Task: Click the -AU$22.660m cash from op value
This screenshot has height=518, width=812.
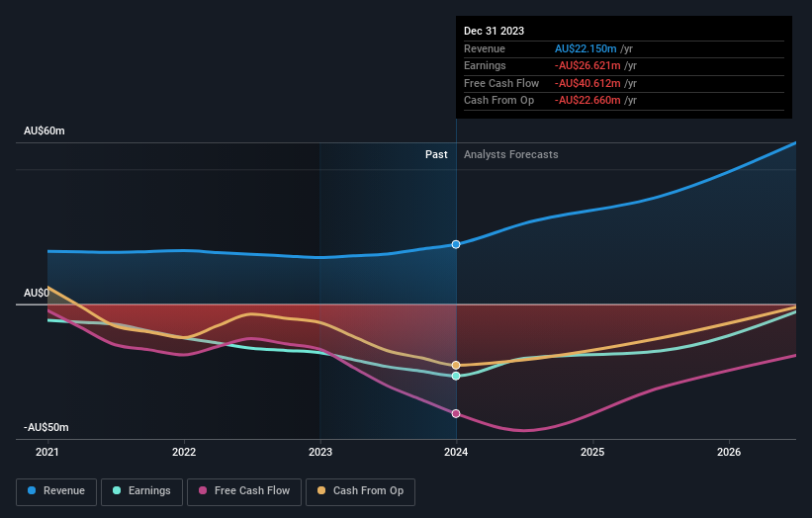Action: (587, 101)
